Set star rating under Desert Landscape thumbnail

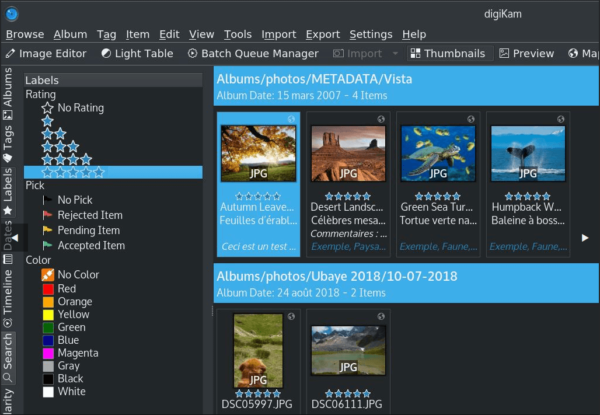[348, 197]
